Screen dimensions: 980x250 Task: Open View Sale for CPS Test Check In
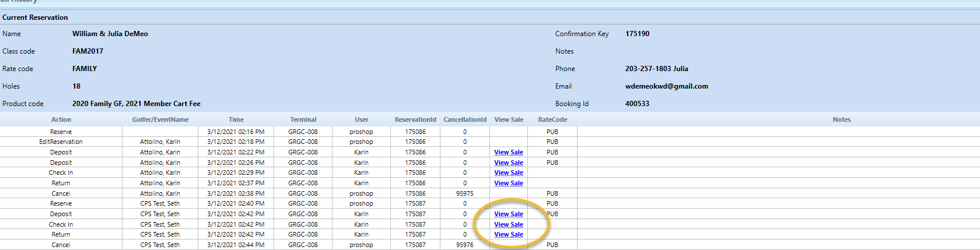(x=508, y=224)
